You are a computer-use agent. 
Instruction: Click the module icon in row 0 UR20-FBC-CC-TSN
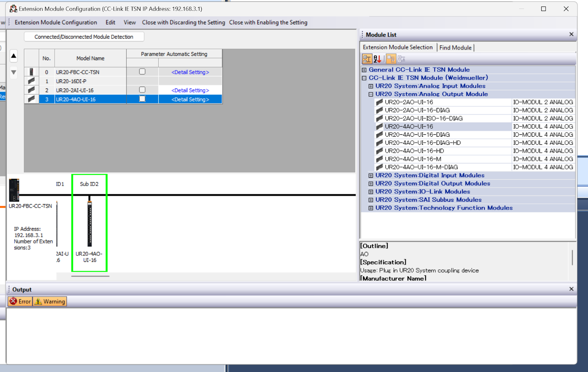[x=32, y=72]
